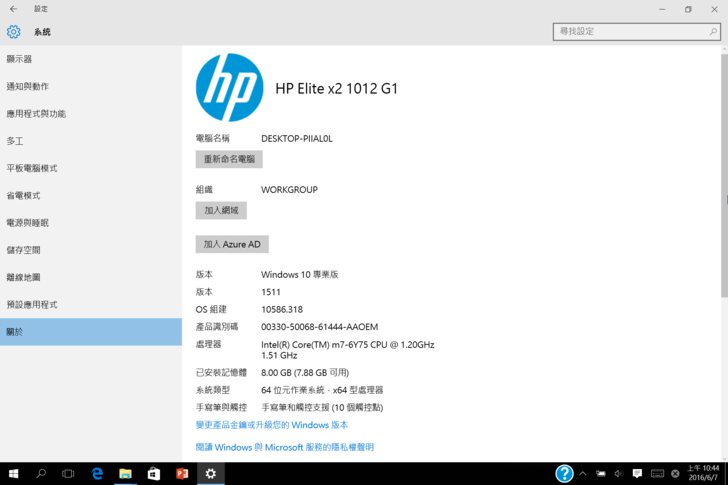Click computer name DESKTOP-PIIAL0L
The image size is (728, 485).
click(297, 138)
